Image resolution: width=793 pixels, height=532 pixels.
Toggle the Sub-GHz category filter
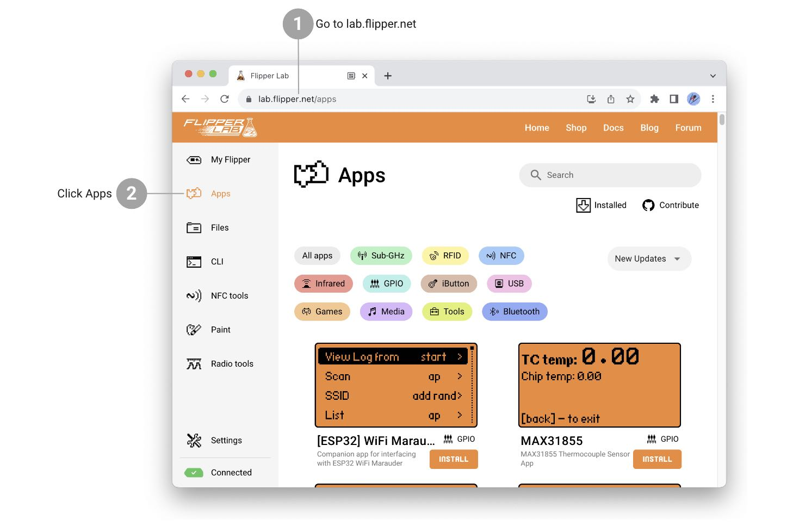[x=381, y=256]
